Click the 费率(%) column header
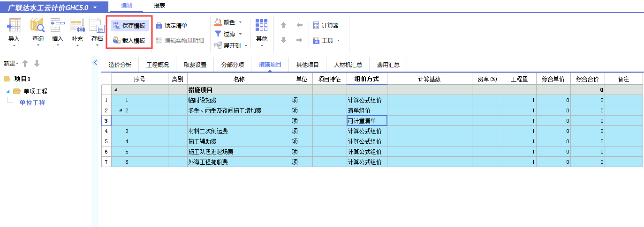Viewport: 644px width, 227px height. click(487, 79)
